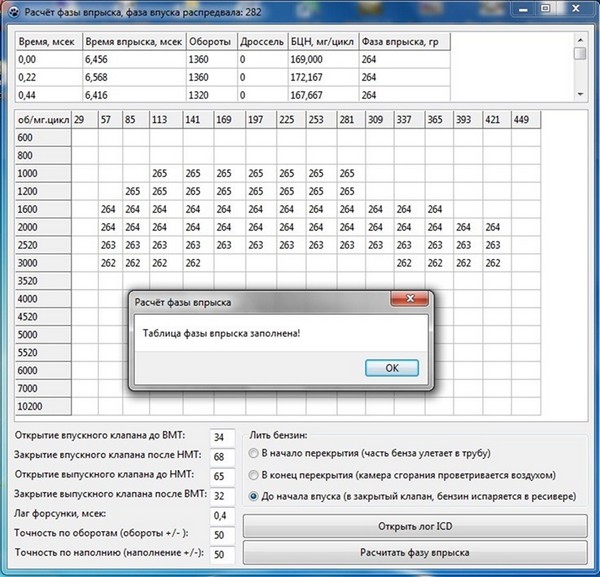Click Открыть лог ICD button
The width and height of the screenshot is (600, 577).
(x=415, y=526)
